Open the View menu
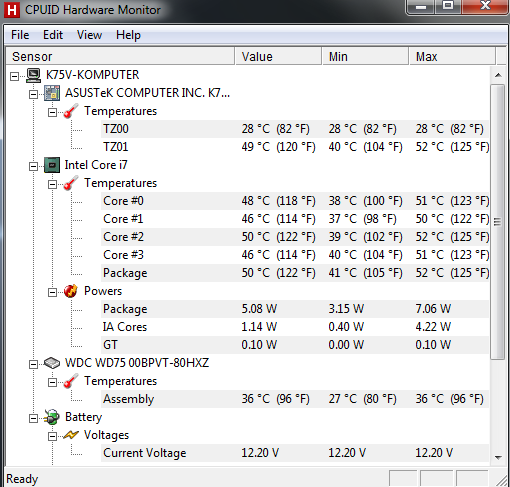 (x=89, y=35)
